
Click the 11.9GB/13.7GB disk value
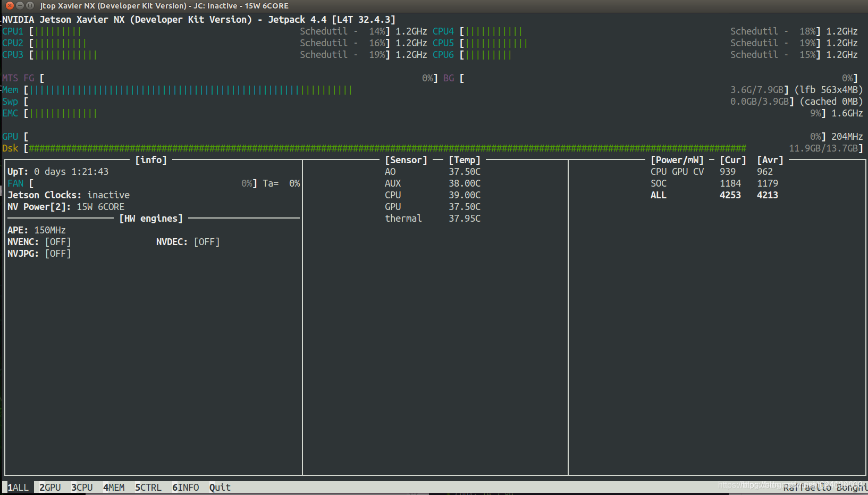[823, 148]
